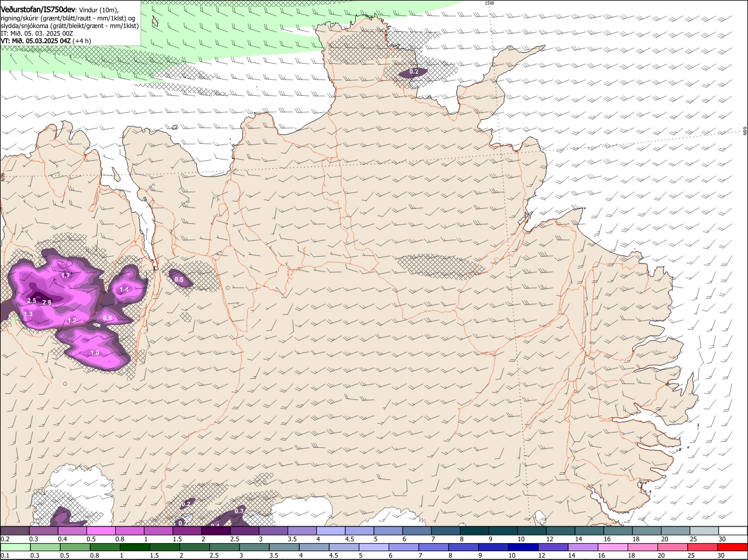Click the 1.7 precipitation value label

(x=65, y=275)
